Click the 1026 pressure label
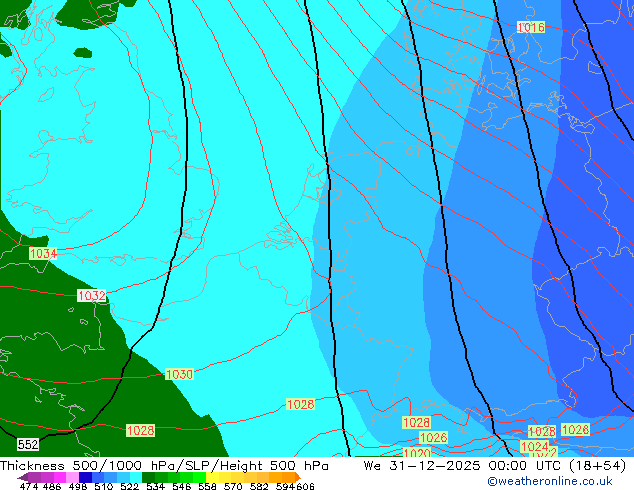Screen dimensions: 634x490 (433, 437)
